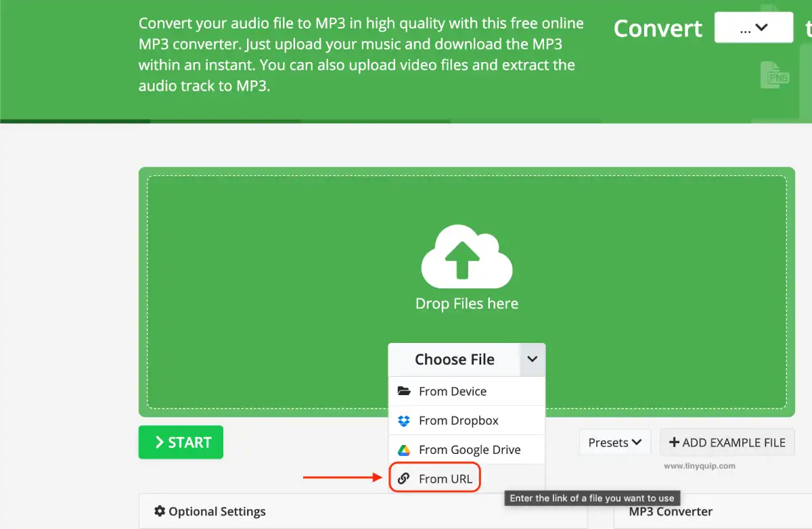Select From Device in the upload menu
The height and width of the screenshot is (529, 812).
(x=452, y=391)
